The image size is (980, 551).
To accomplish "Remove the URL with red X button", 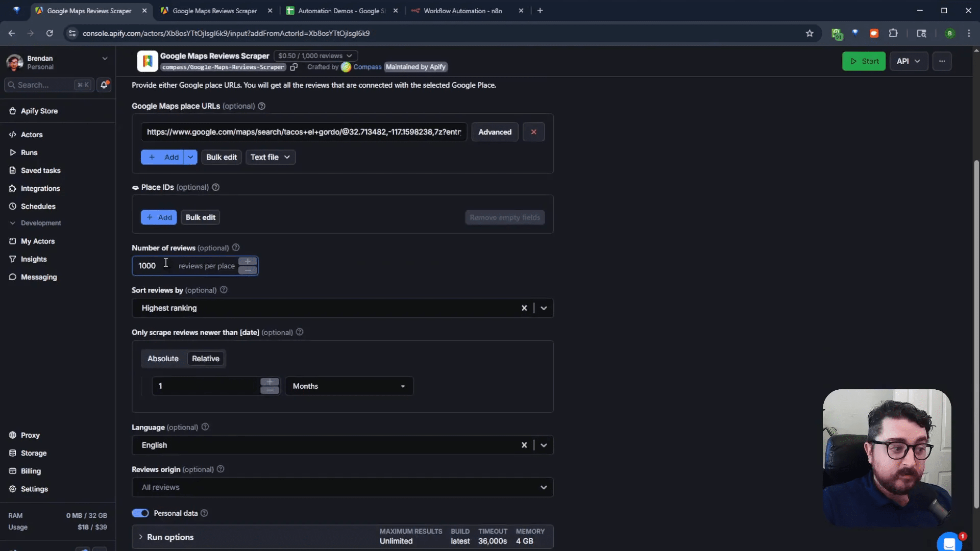I will pyautogui.click(x=533, y=132).
